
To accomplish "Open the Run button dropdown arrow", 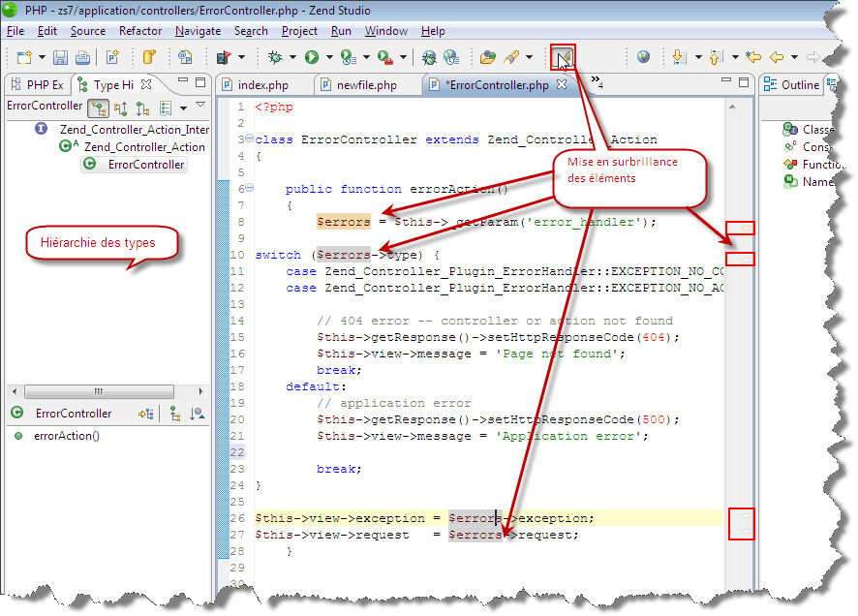I will [x=328, y=58].
